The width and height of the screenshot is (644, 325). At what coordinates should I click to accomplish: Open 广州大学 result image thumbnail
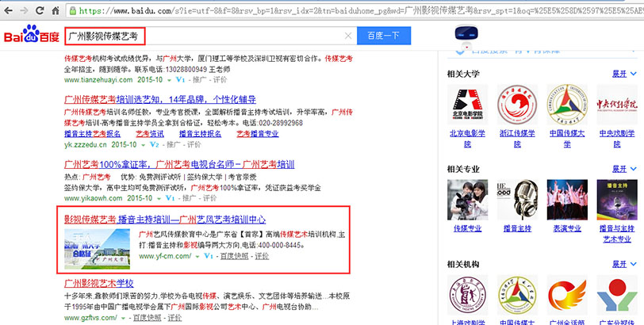[97, 249]
